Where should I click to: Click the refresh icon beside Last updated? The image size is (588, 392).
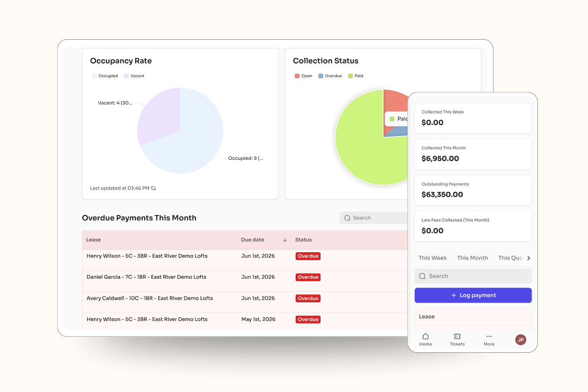click(x=153, y=188)
